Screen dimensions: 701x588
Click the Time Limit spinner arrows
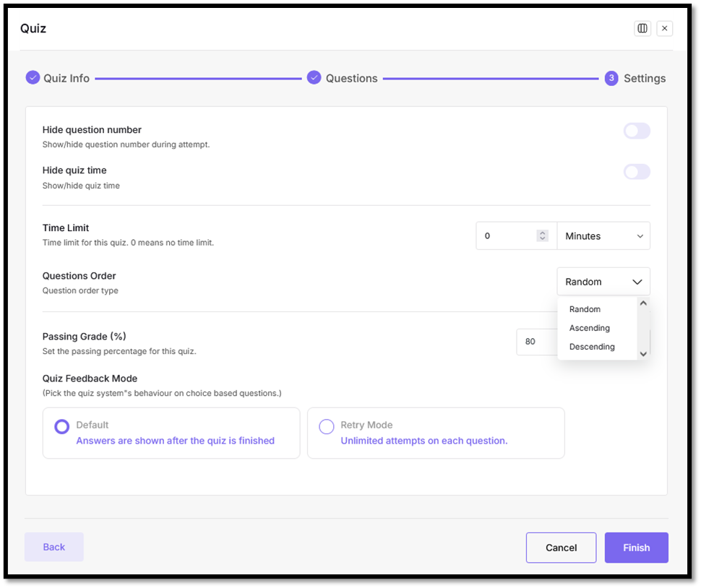point(542,235)
